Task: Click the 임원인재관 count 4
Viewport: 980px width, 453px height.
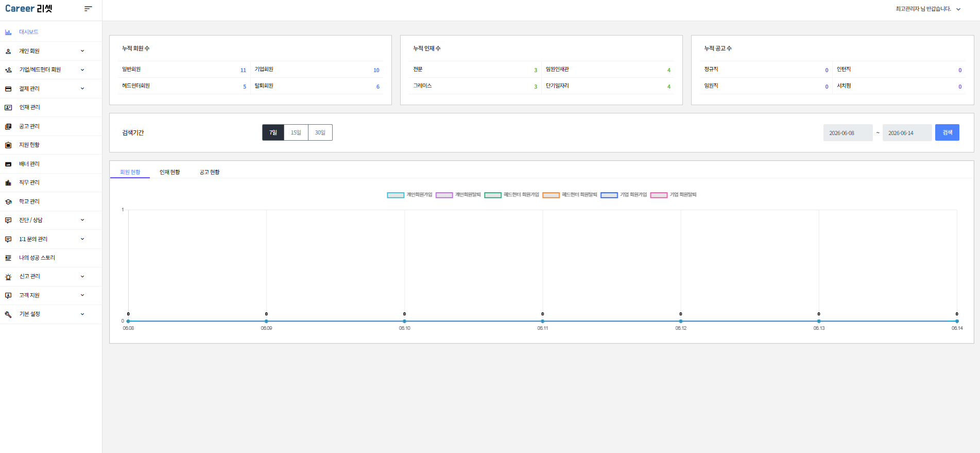Action: (x=669, y=70)
